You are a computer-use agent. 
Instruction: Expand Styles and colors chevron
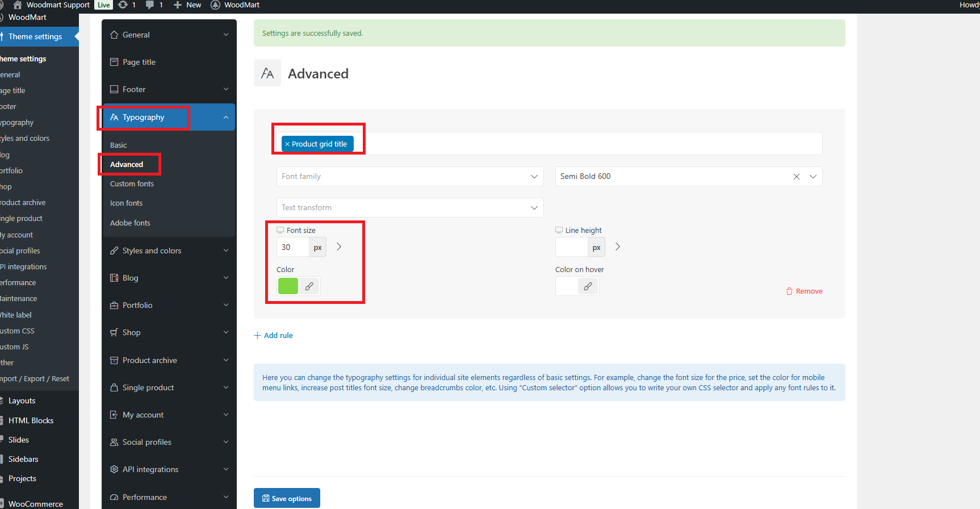click(226, 251)
